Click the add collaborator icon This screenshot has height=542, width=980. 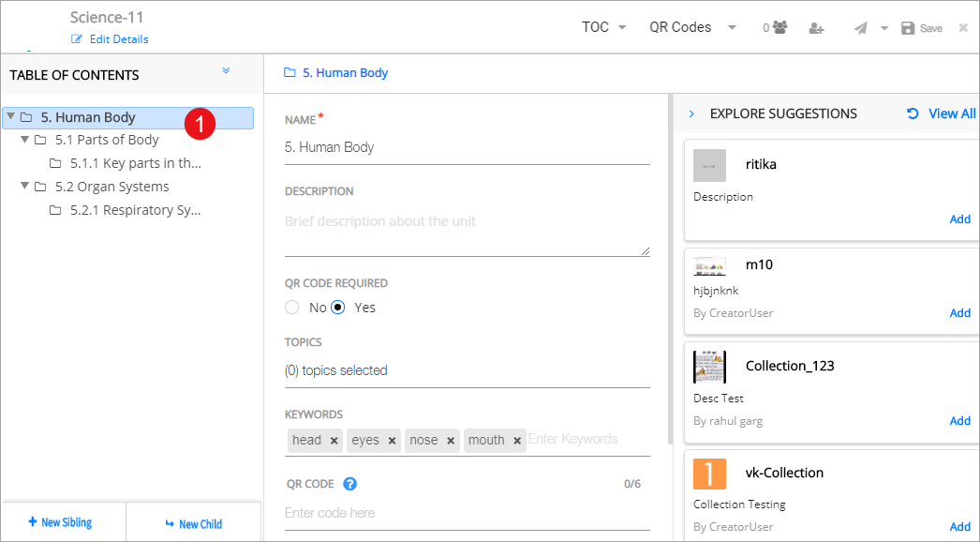[816, 28]
